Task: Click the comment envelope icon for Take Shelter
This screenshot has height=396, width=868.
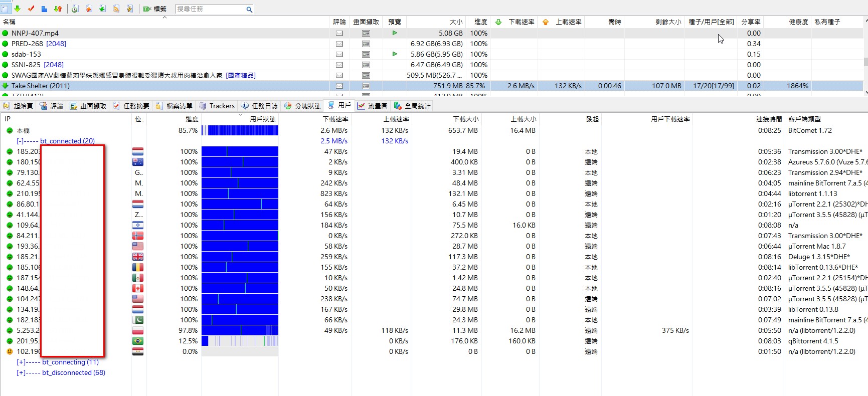Action: pyautogui.click(x=339, y=86)
